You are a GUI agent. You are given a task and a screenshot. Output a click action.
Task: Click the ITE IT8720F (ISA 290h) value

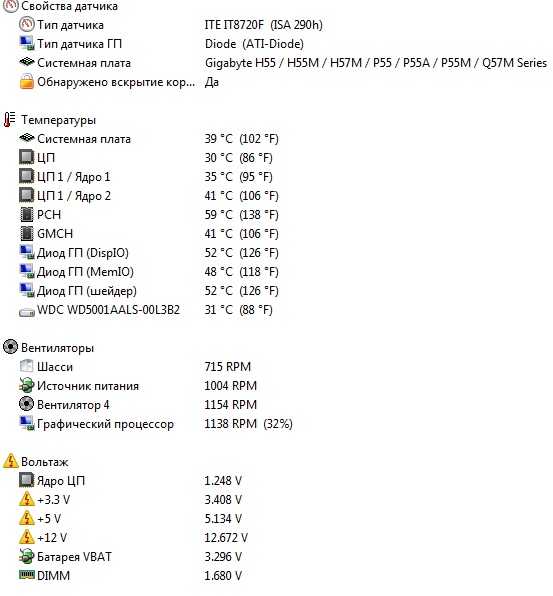coord(264,25)
